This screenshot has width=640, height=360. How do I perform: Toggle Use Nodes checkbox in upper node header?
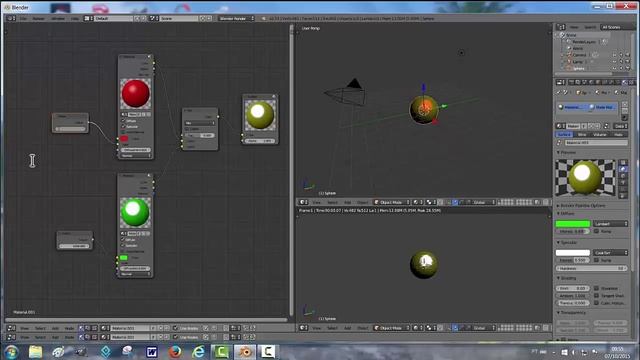(176, 328)
